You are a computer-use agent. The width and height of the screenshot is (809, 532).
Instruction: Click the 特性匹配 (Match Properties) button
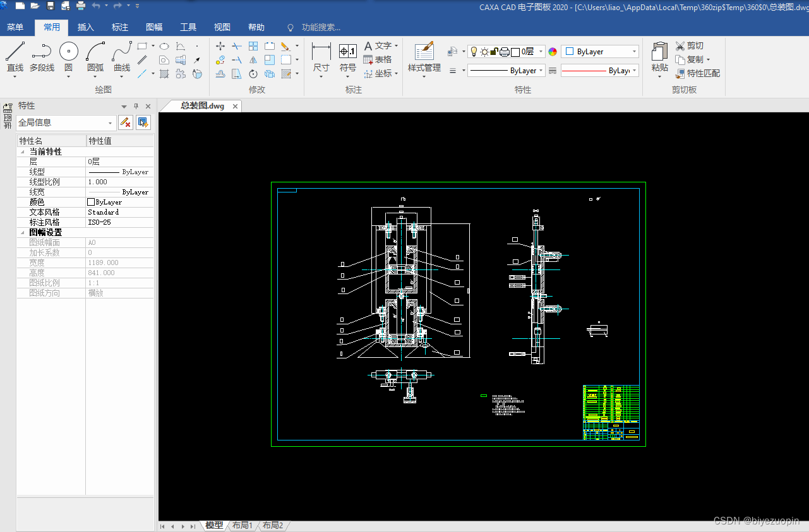coord(698,73)
